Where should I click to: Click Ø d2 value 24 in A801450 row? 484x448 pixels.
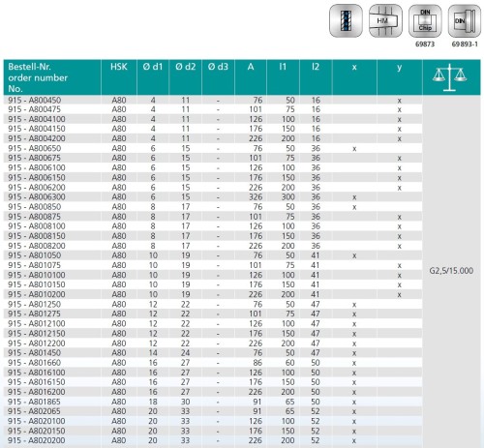(x=185, y=353)
